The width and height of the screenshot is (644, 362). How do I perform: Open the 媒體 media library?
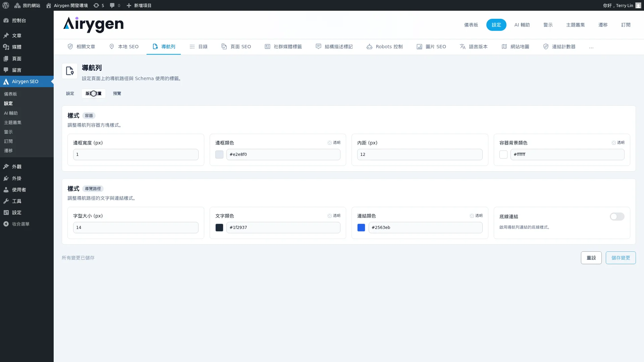27,47
